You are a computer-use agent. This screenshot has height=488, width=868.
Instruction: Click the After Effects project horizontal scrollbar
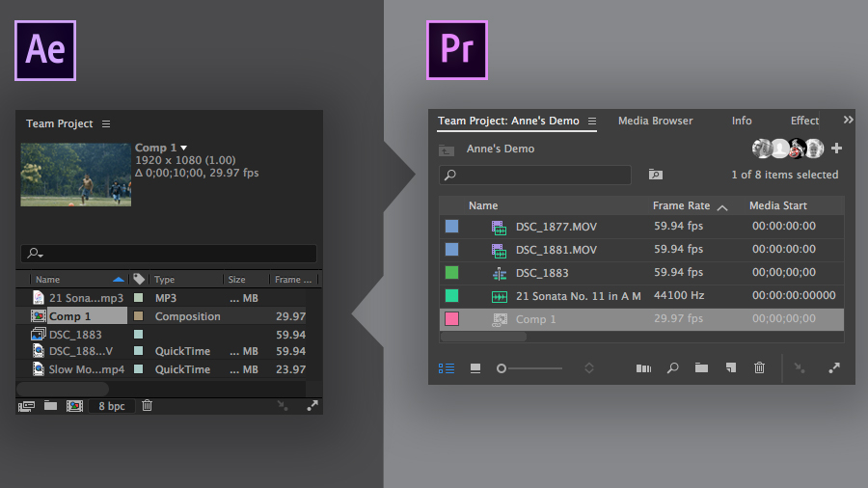point(63,389)
